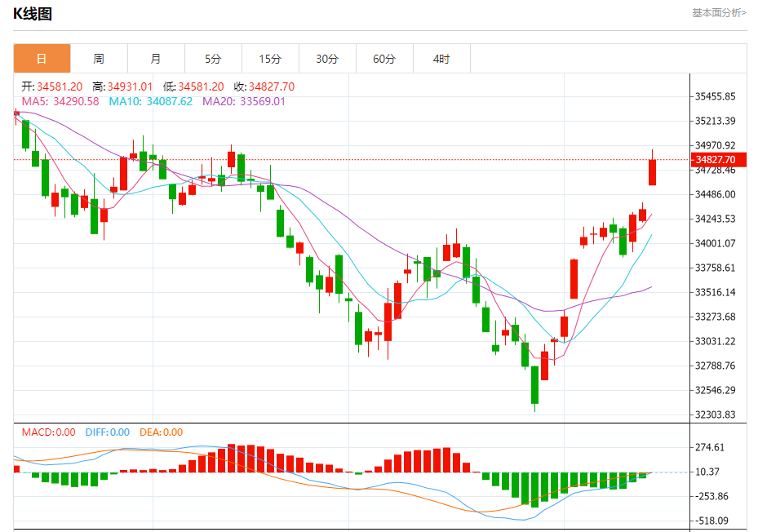Click the low price value after 低

point(201,86)
